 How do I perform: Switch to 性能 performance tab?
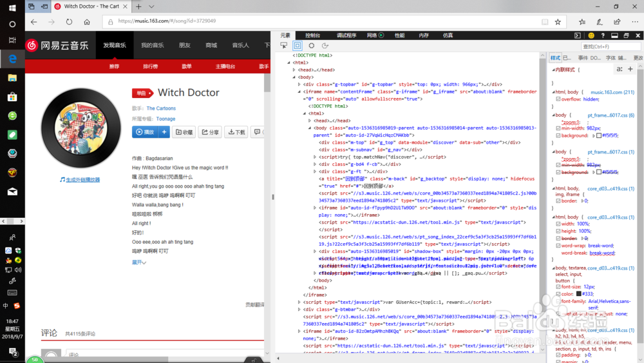click(x=400, y=35)
